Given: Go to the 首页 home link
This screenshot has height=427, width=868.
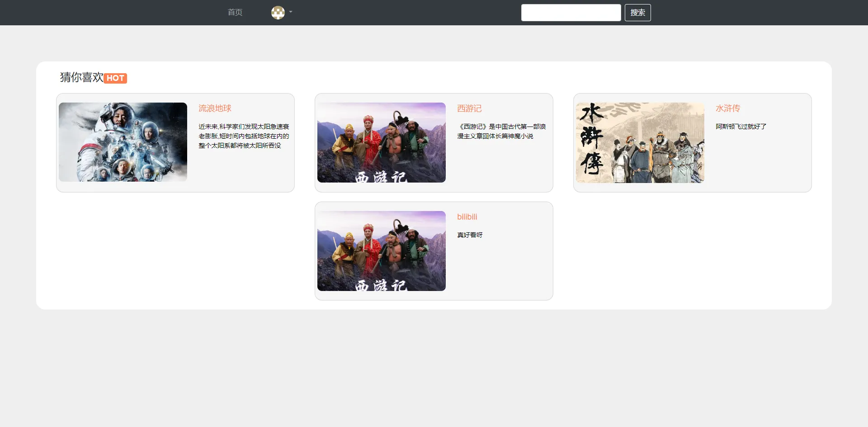Looking at the screenshot, I should 235,12.
